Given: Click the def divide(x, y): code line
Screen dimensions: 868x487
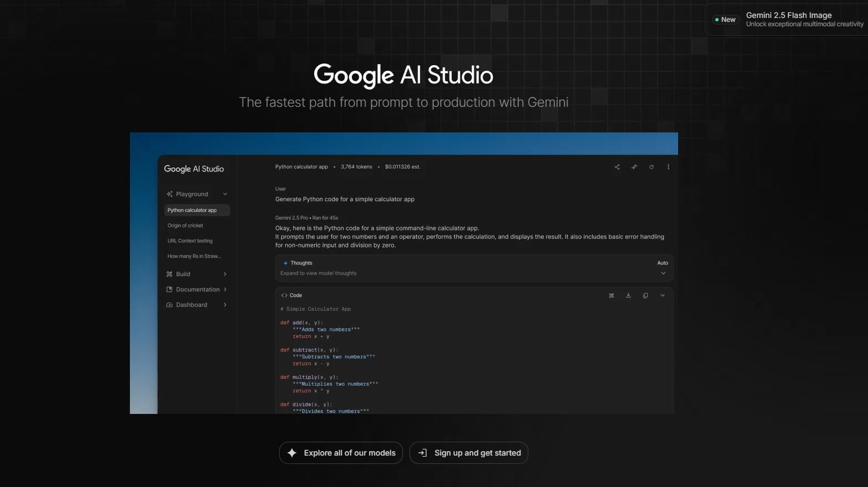Looking at the screenshot, I should pos(307,404).
